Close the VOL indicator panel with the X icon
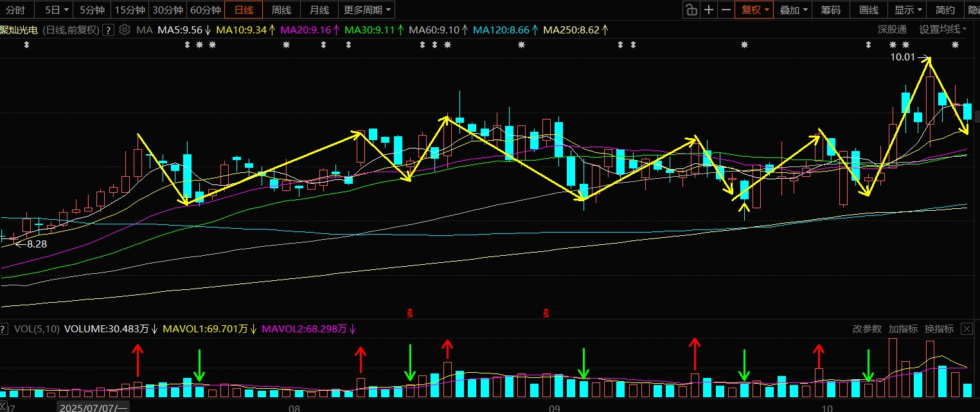This screenshot has height=412, width=980. 967,328
